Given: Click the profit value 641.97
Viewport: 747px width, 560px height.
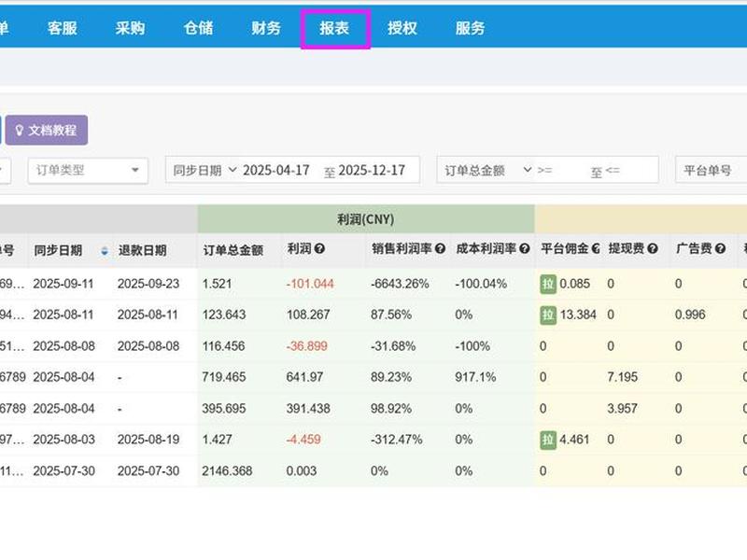Looking at the screenshot, I should pos(304,377).
